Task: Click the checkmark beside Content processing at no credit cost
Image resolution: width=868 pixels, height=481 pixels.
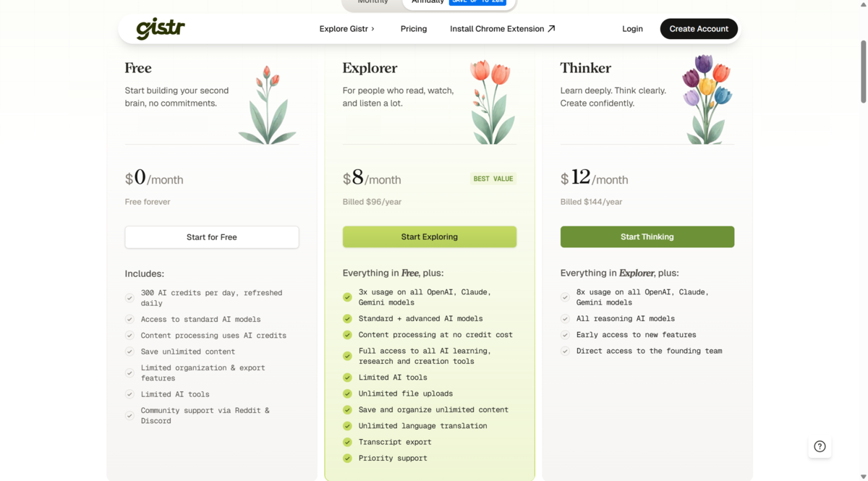Action: tap(347, 335)
